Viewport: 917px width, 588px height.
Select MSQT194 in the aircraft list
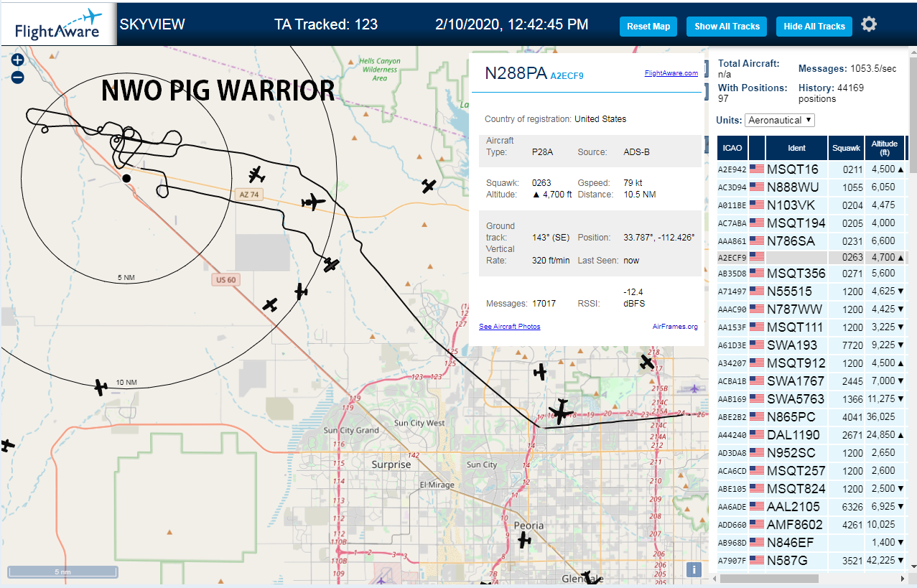click(796, 223)
